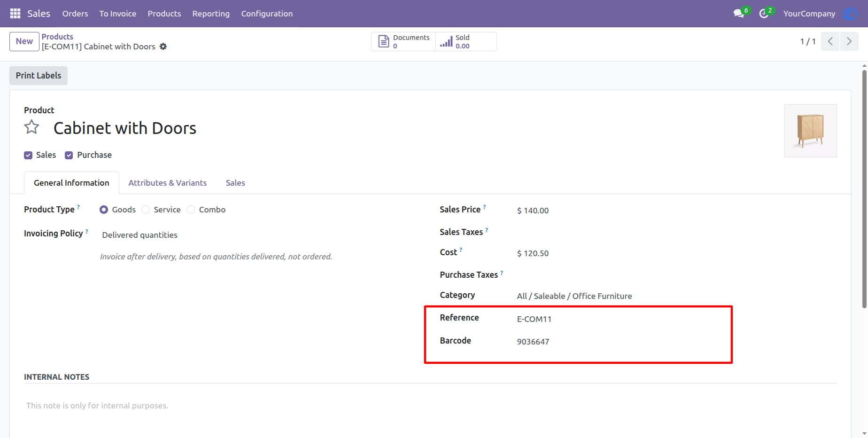Viewport: 868px width, 438px height.
Task: Open the conversations chat bubble icon
Action: (739, 14)
